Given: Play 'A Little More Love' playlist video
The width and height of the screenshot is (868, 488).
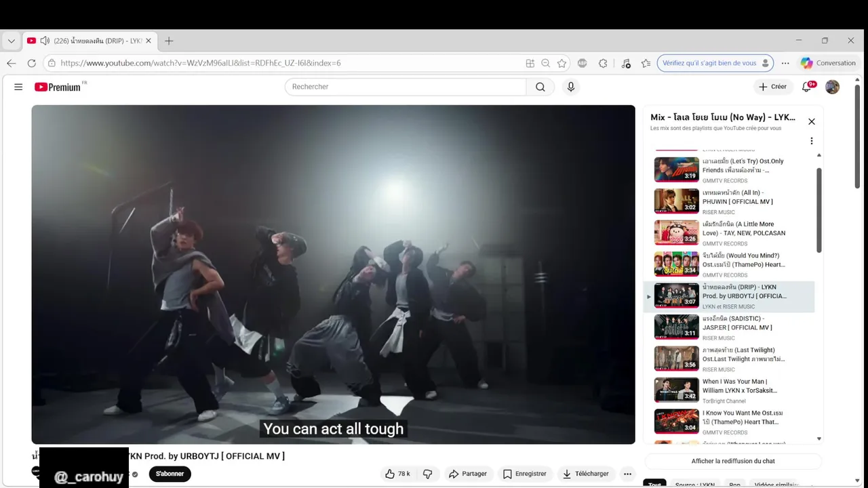Looking at the screenshot, I should coord(729,232).
